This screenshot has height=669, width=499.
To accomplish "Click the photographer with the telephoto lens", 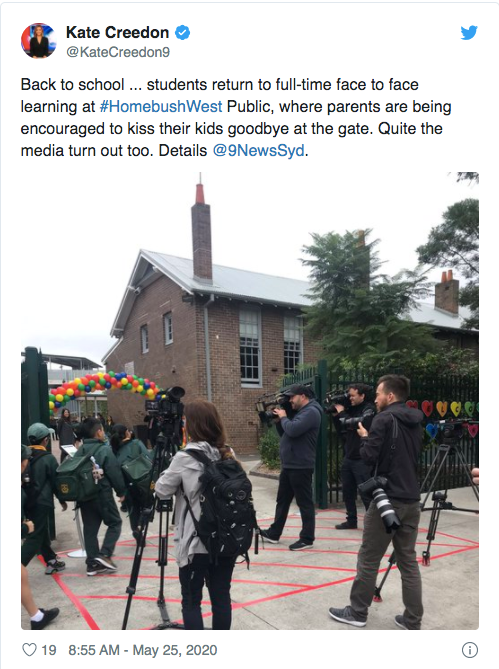I will (390, 499).
